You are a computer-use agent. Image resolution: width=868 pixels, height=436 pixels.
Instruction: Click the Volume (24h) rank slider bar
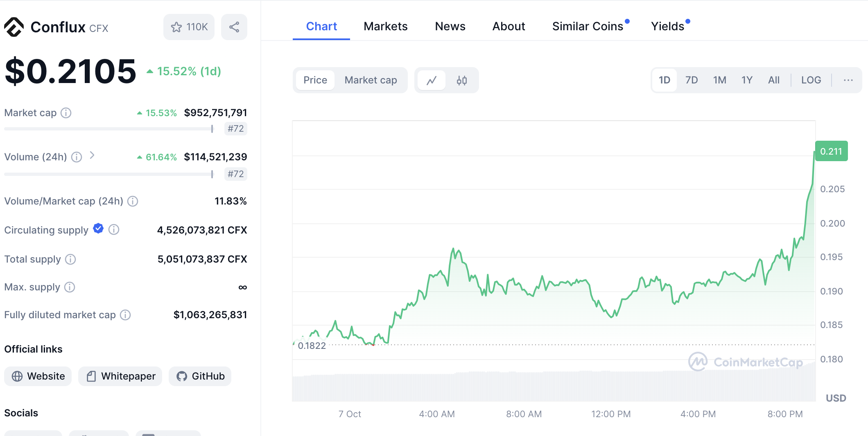point(109,174)
